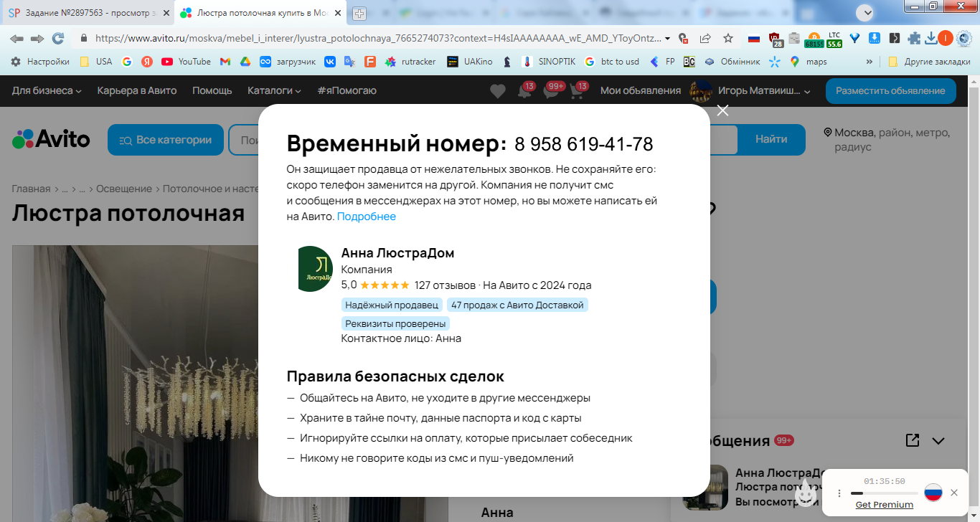Open the YouTube bookmark

pyautogui.click(x=187, y=62)
